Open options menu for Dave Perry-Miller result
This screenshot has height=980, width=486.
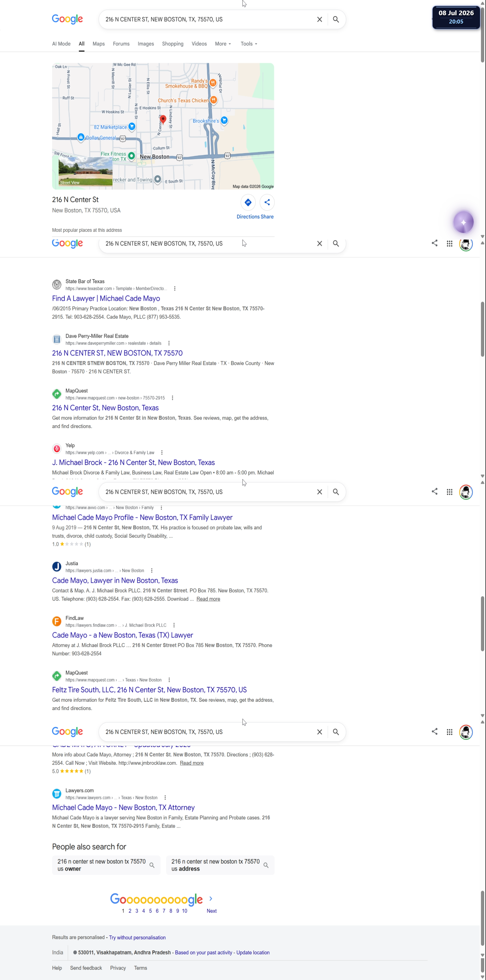169,343
